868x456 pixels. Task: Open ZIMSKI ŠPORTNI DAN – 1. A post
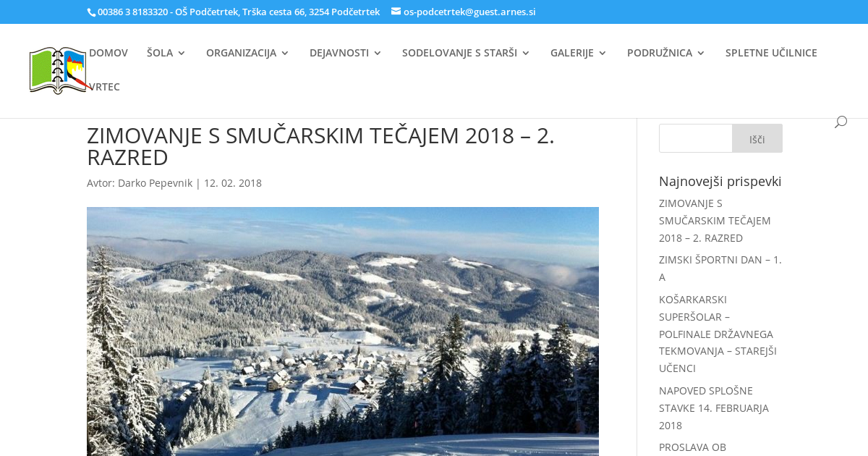tap(720, 268)
